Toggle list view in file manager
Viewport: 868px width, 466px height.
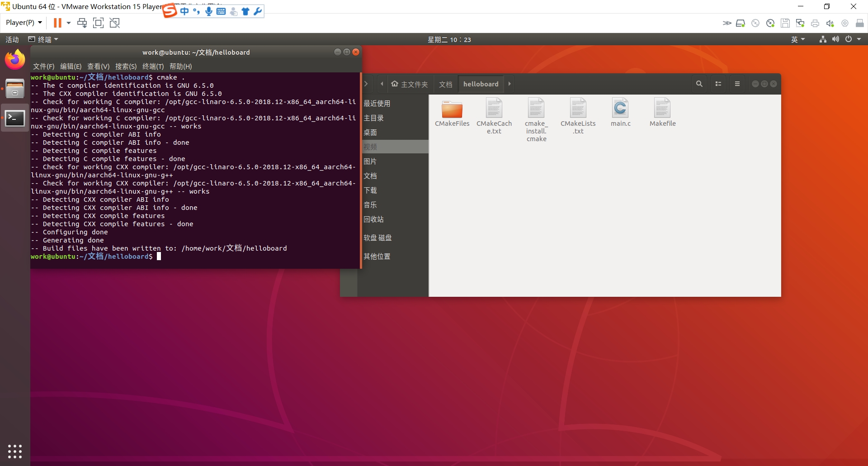click(x=718, y=84)
